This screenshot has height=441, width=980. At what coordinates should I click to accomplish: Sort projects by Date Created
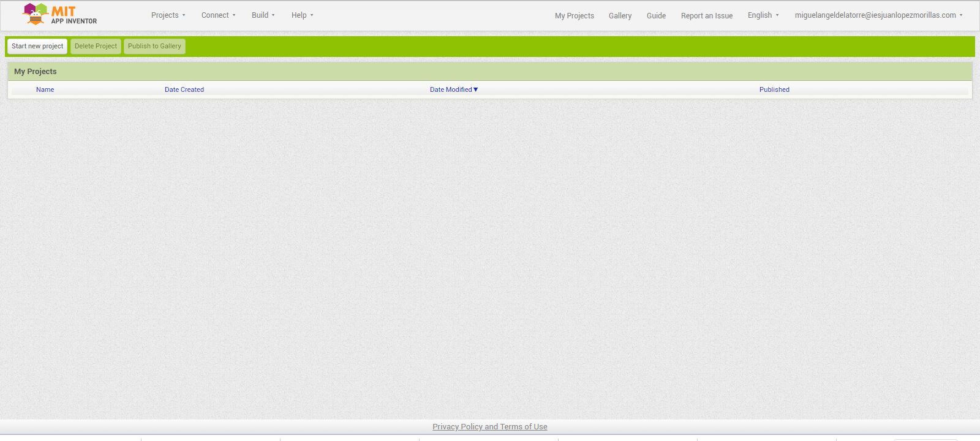184,89
